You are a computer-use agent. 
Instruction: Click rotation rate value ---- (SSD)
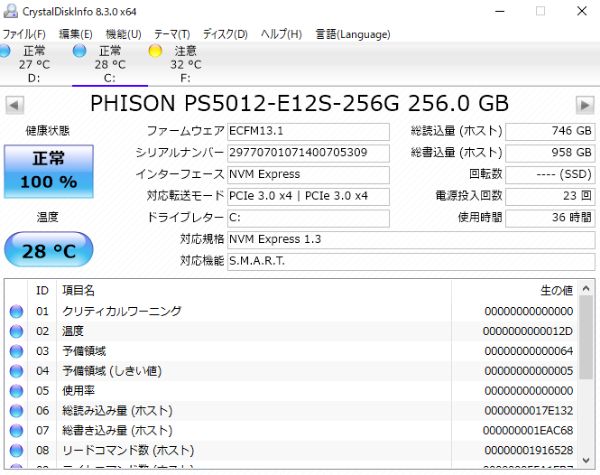[550, 175]
